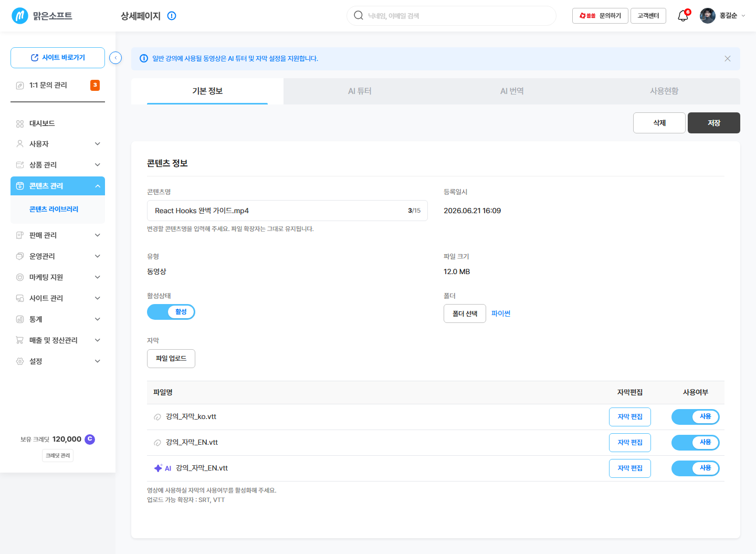Open the 홍길순 account dropdown

(732, 16)
